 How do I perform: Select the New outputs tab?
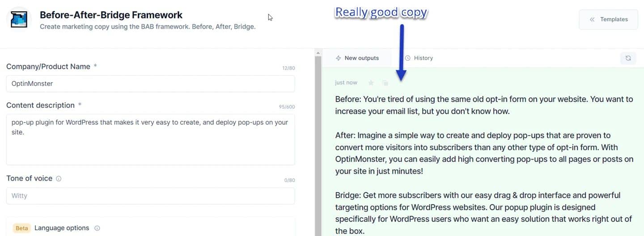coord(357,58)
